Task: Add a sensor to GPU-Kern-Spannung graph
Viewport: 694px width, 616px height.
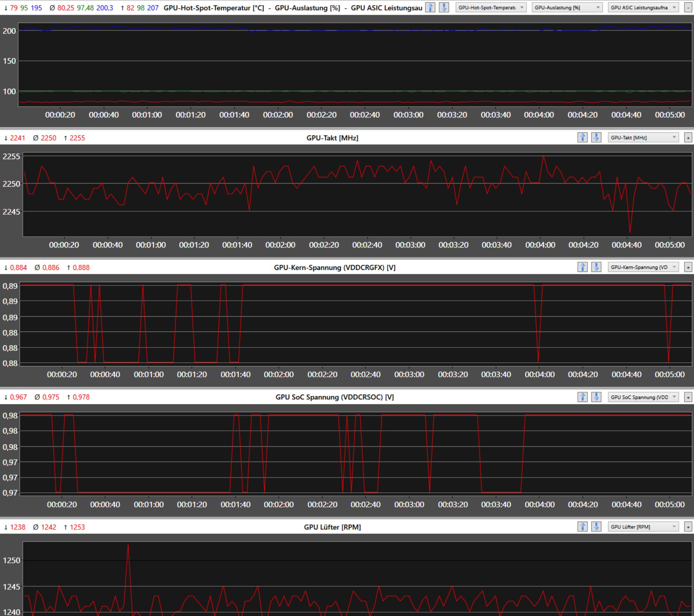Action: click(688, 267)
